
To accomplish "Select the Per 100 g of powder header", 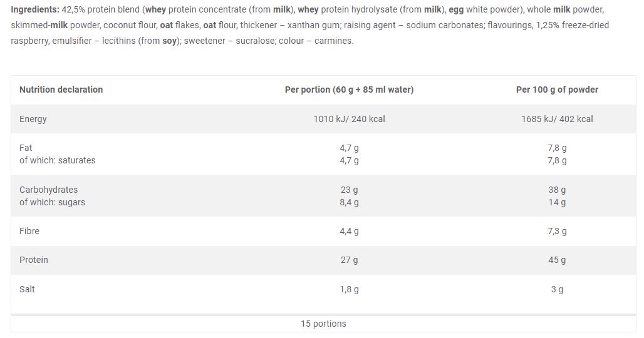I will click(x=557, y=90).
